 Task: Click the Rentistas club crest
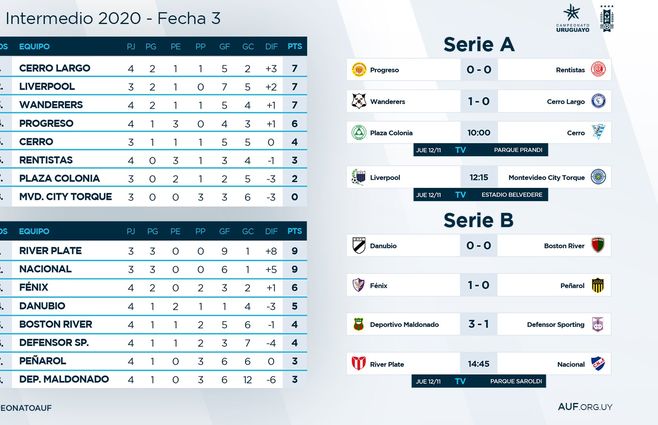tap(598, 69)
